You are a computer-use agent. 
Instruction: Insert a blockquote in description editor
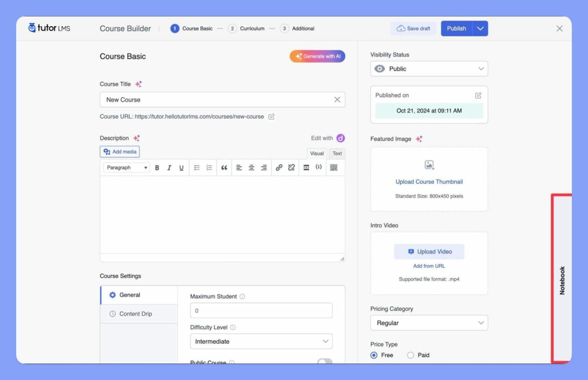[x=224, y=168]
